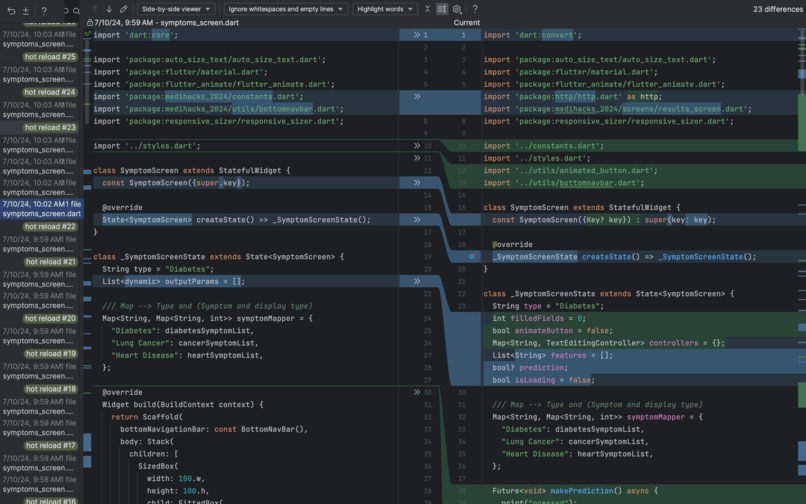
Task: Select the hot reload #24 label
Action: tap(50, 92)
